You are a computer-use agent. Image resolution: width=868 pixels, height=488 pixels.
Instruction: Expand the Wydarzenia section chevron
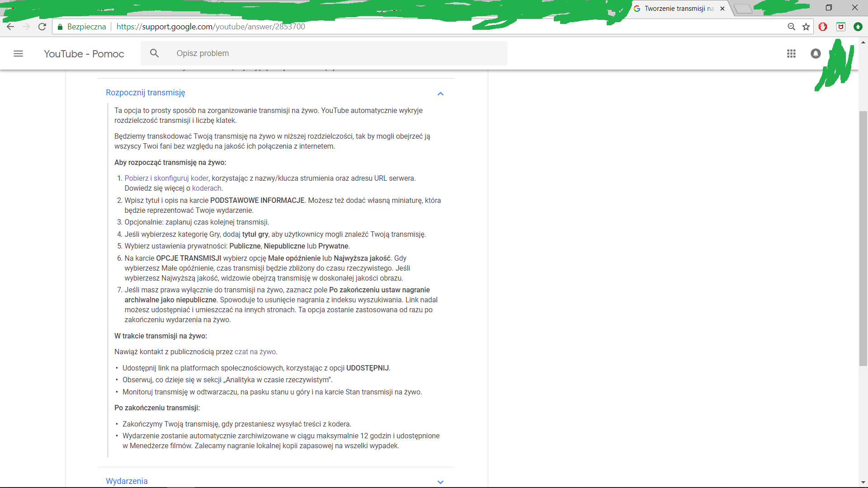440,482
